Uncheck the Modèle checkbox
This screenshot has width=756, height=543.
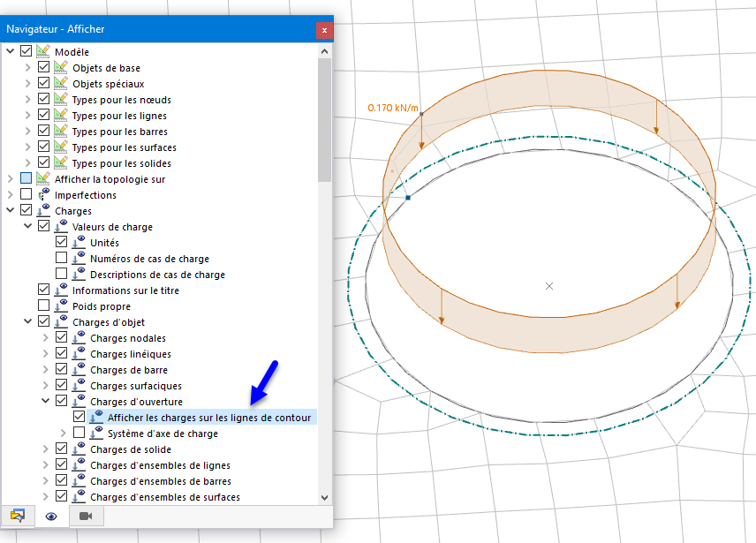coord(26,50)
